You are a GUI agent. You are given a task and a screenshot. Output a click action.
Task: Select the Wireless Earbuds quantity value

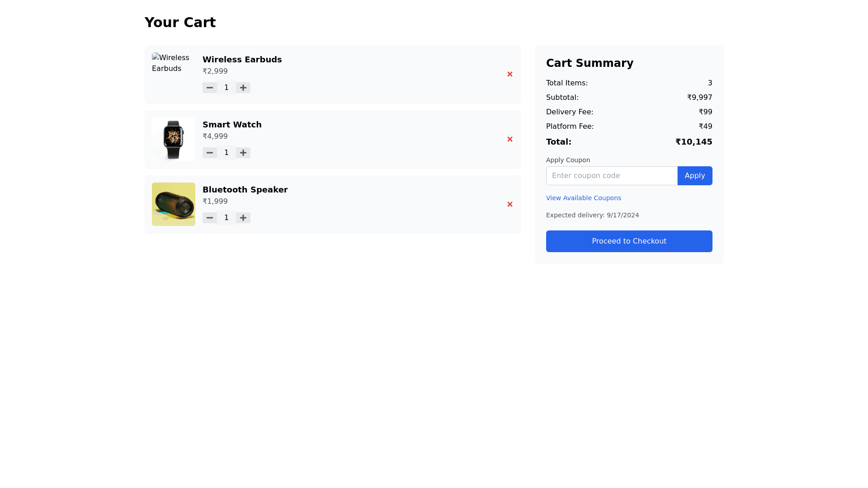point(226,88)
